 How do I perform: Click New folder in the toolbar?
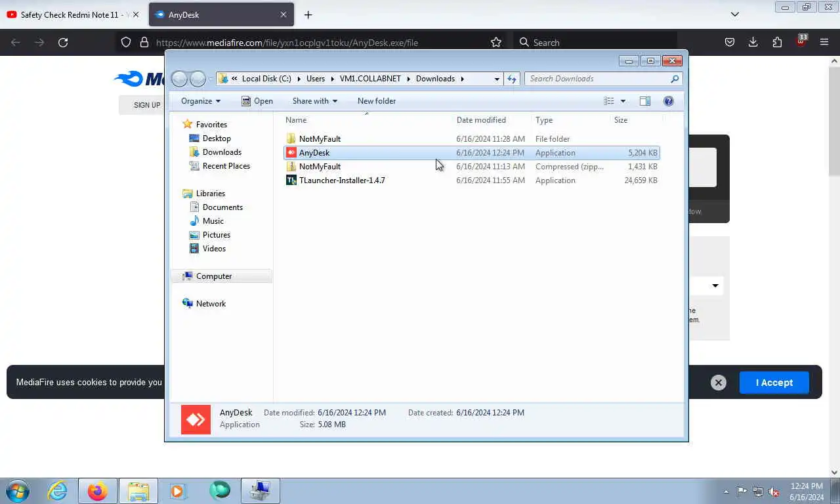point(377,101)
